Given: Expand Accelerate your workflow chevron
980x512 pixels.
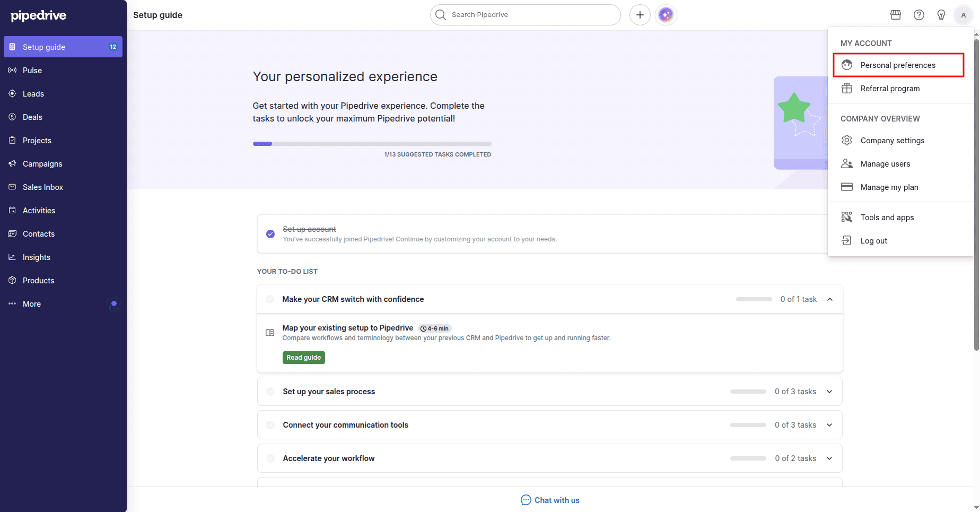Looking at the screenshot, I should [x=829, y=458].
